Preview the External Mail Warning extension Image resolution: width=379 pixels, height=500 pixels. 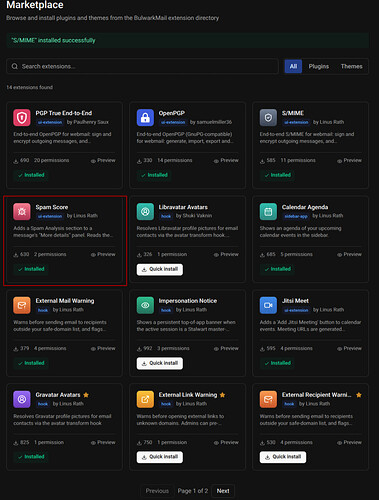[103, 348]
